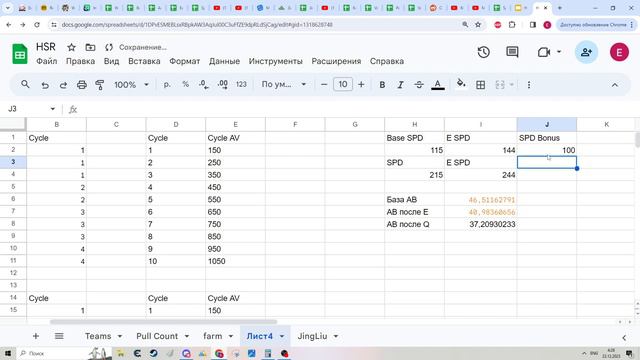Screen dimensions: 640x360
Task: Open merge cells dropdown arrow
Action: coord(511,85)
